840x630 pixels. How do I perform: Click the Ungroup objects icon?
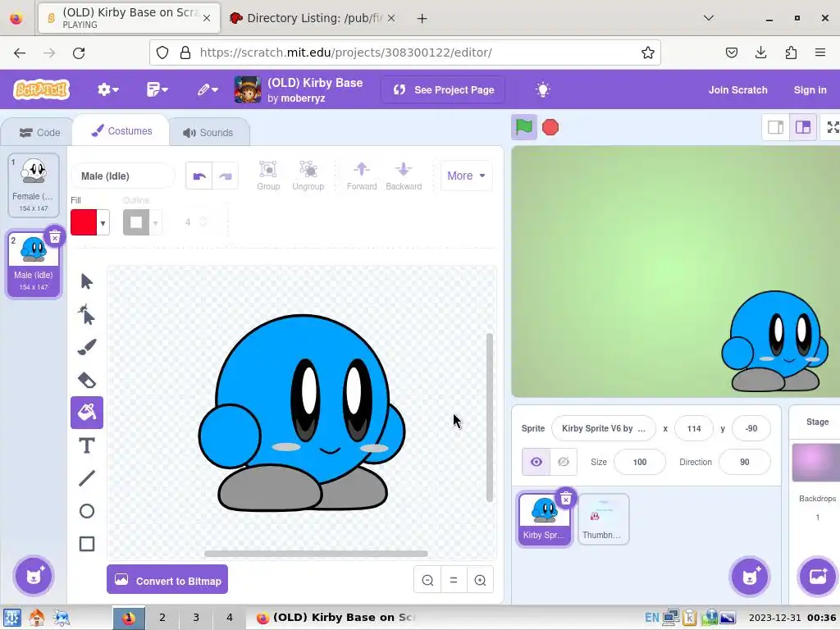[308, 176]
